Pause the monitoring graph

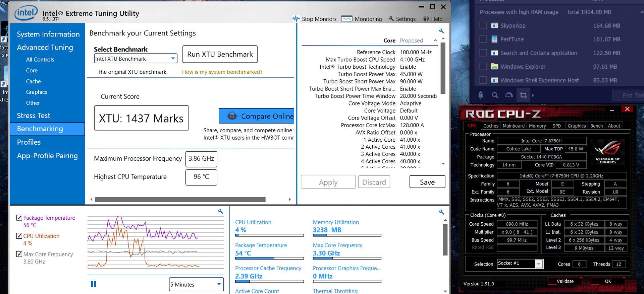tap(94, 284)
